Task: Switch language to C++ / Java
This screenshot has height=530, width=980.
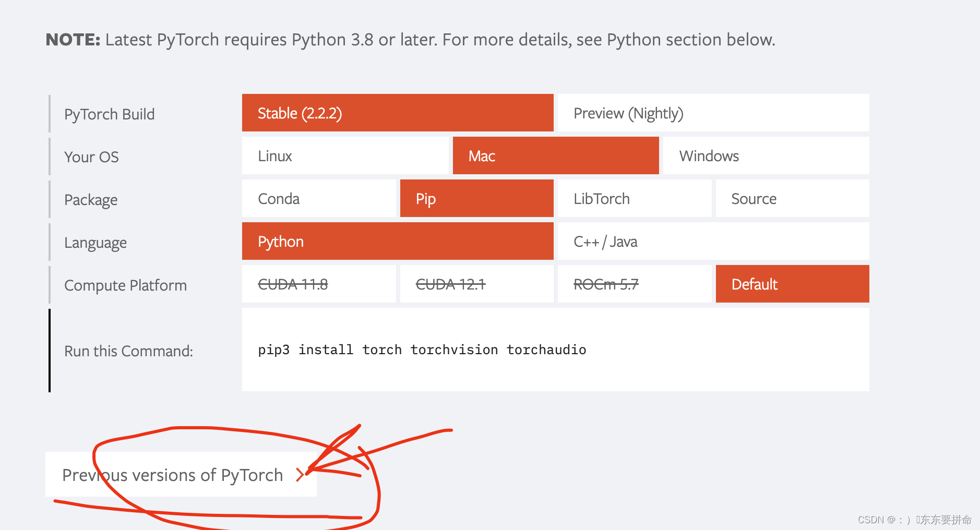Action: pyautogui.click(x=713, y=241)
